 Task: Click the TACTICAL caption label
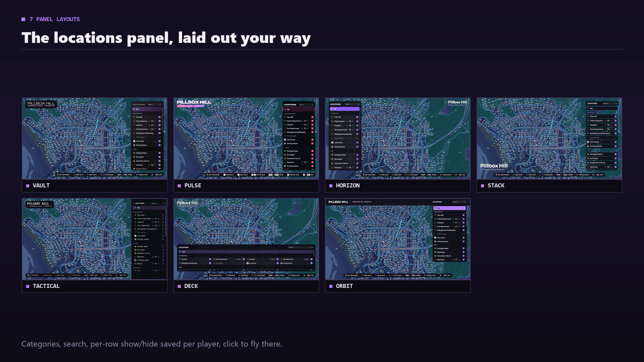coord(46,286)
